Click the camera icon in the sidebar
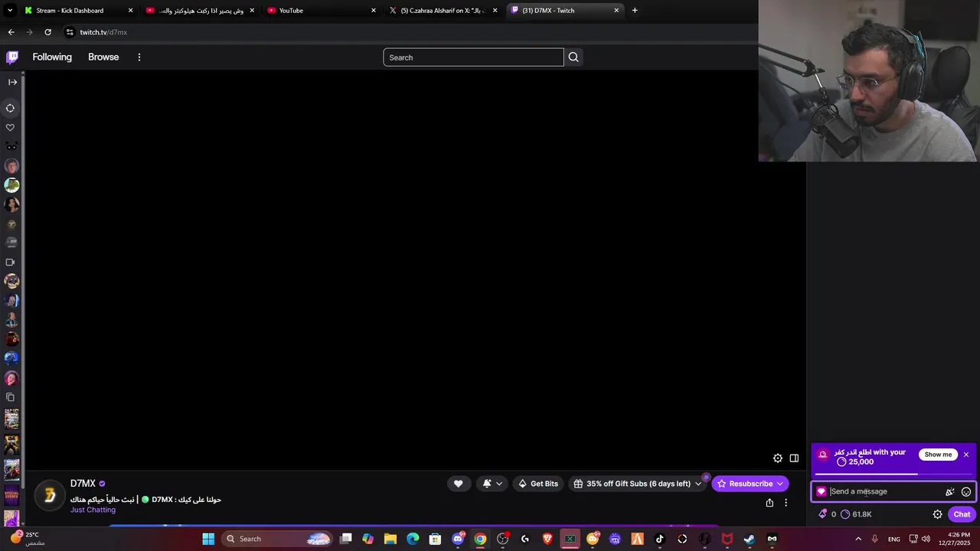Image resolution: width=980 pixels, height=551 pixels. pos(11,262)
